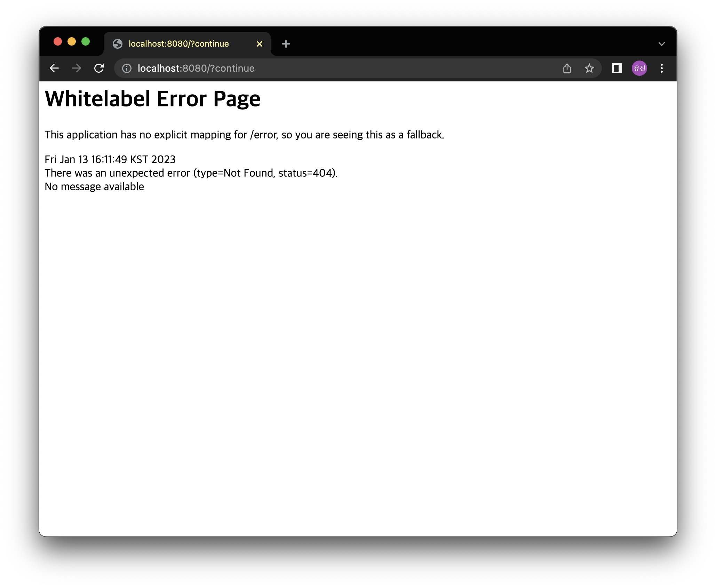Click the 'No message available' text
This screenshot has height=588, width=716.
pyautogui.click(x=94, y=186)
